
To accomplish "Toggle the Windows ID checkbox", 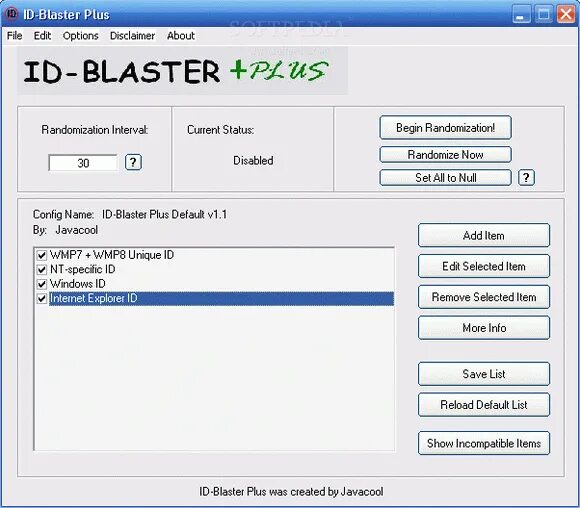I will (x=42, y=284).
